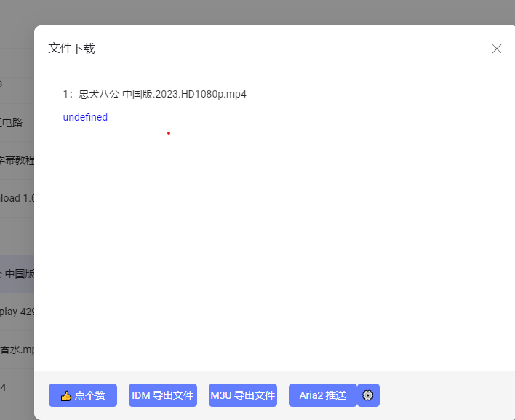Viewport: 515px width, 420px height.
Task: Select file name 忠犬八公 中国版.2023.HD1080p.mp4
Action: pos(162,95)
